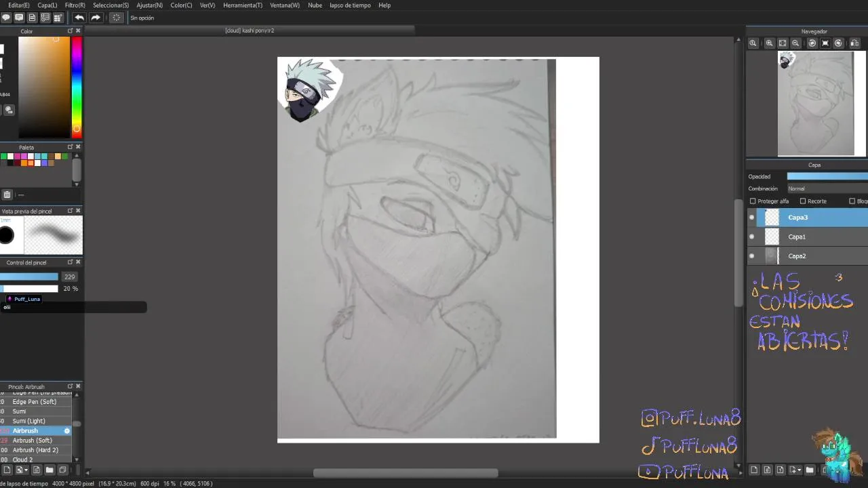Click the Navigator flip view icon
The height and width of the screenshot is (488, 868).
pyautogui.click(x=854, y=43)
